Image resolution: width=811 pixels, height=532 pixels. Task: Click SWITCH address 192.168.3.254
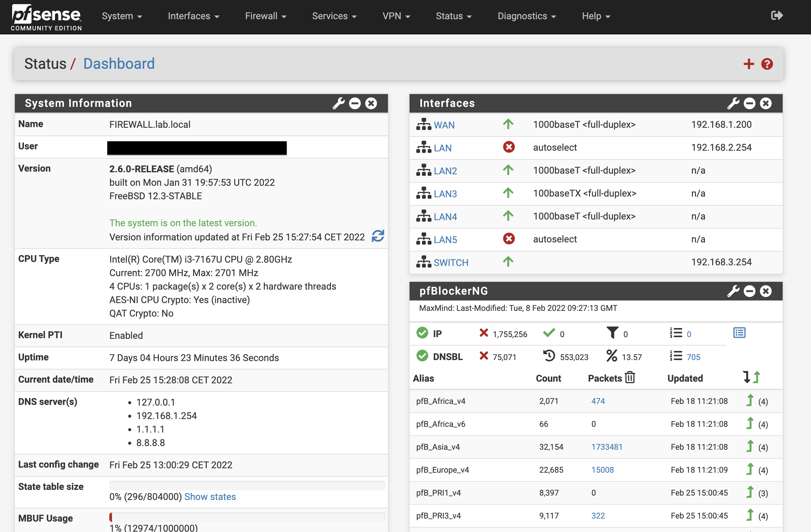tap(721, 262)
